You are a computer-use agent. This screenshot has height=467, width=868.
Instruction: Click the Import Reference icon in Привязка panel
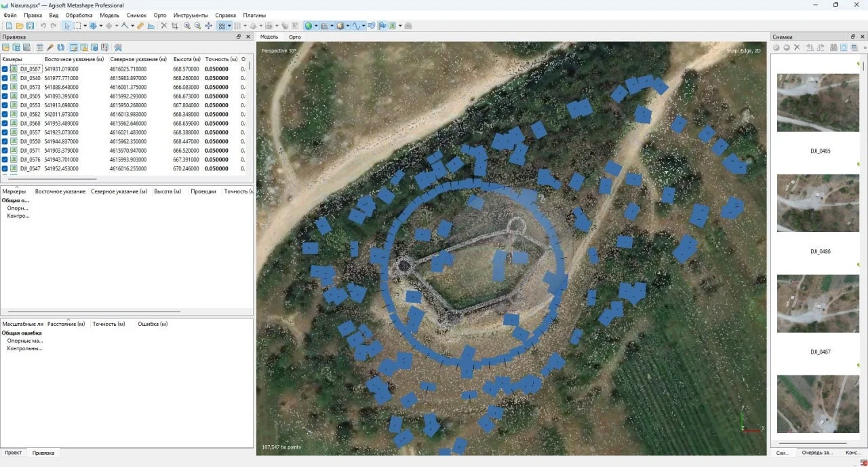[x=6, y=48]
